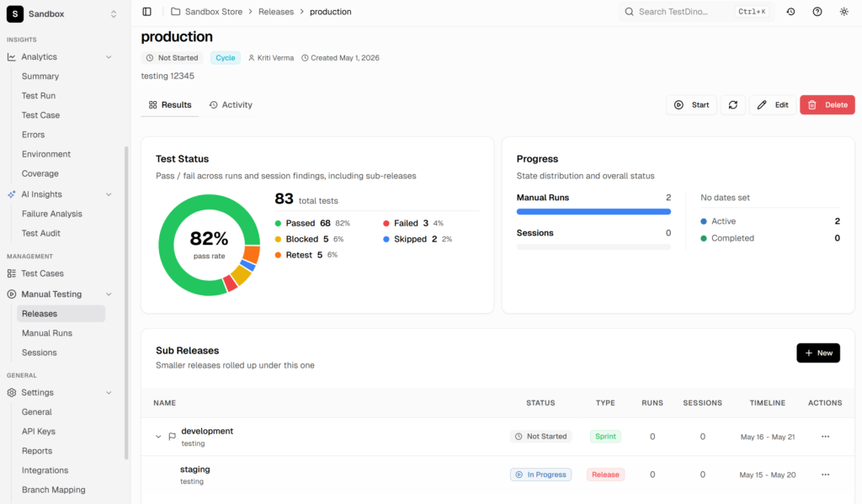Open Test Run in sidebar

pos(39,96)
